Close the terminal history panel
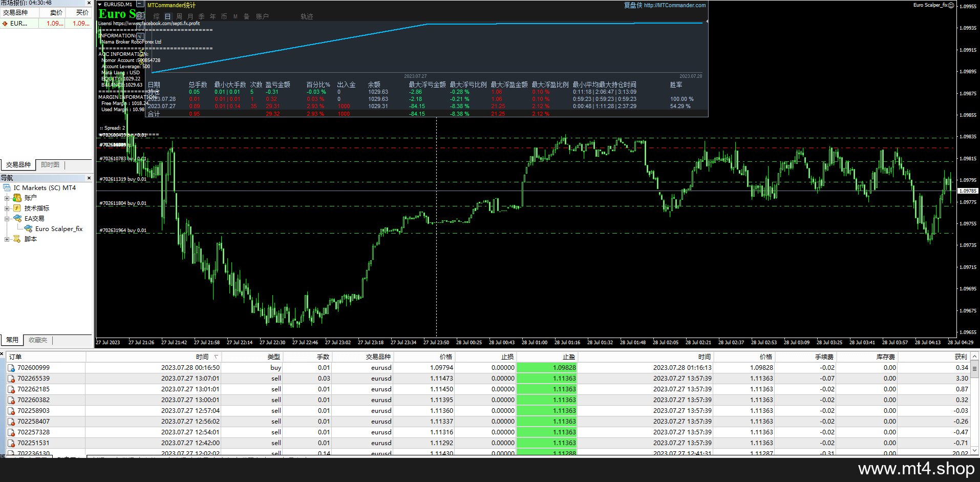 3,354
